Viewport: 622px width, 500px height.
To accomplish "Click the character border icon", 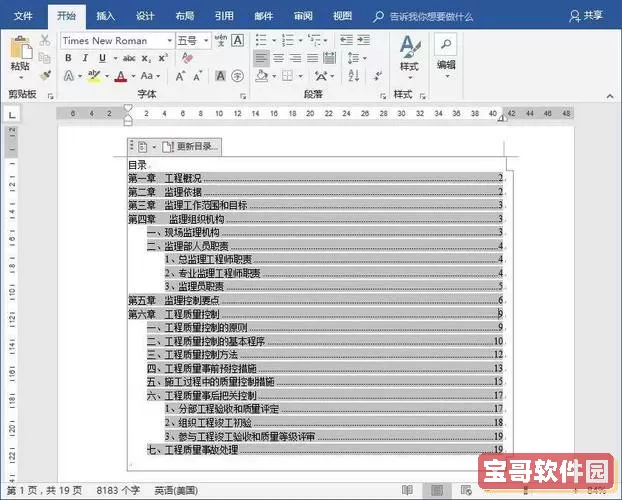I will pyautogui.click(x=238, y=40).
